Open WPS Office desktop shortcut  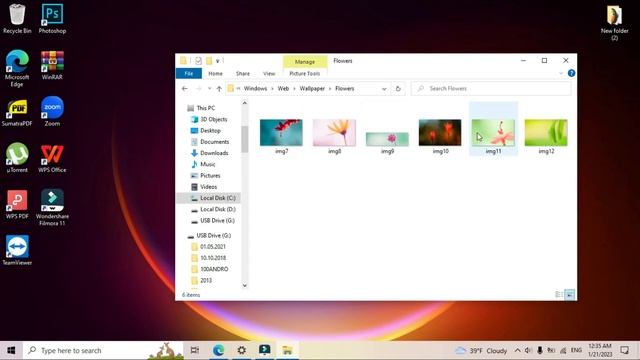[x=52, y=158]
